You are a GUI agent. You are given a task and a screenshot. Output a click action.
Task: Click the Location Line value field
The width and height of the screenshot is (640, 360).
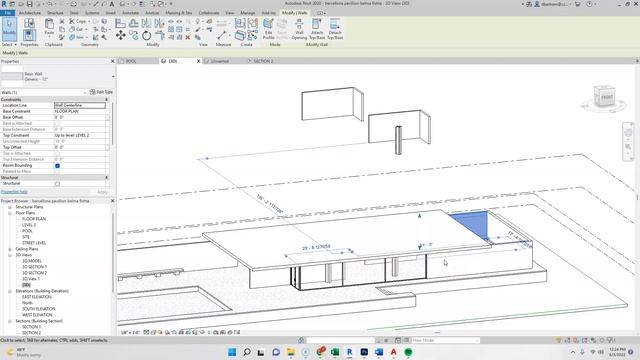pyautogui.click(x=80, y=105)
